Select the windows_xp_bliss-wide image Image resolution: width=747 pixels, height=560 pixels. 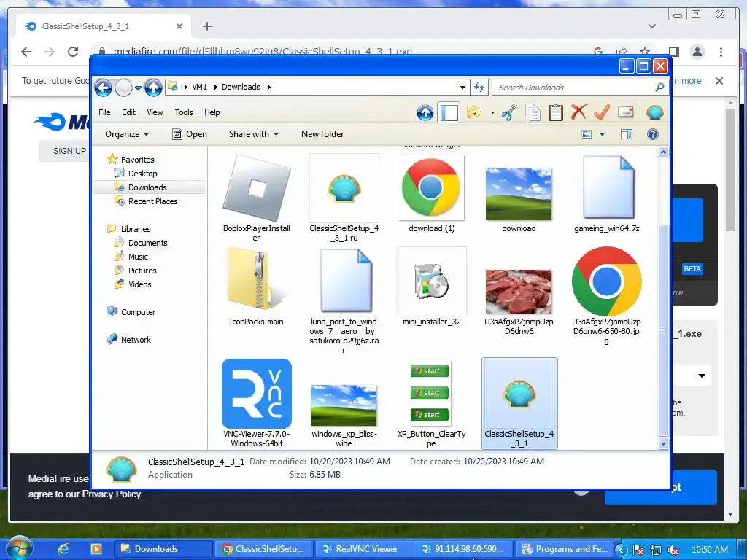(344, 414)
